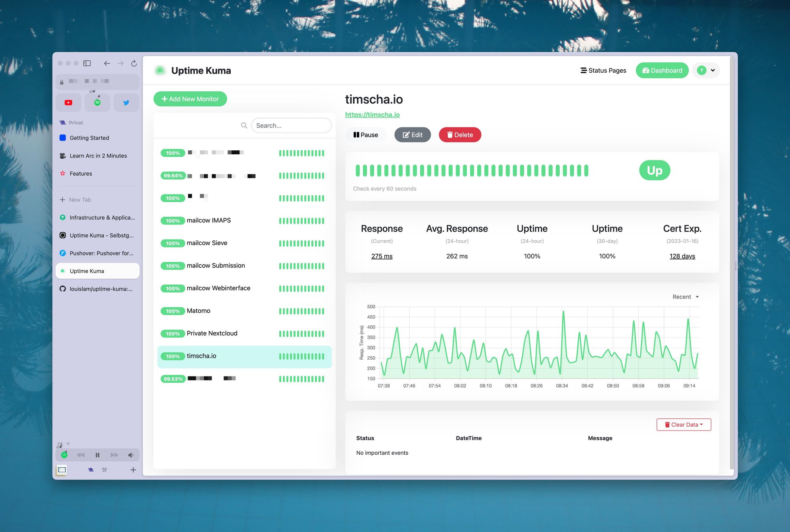Click the 275 ms response value

(382, 256)
